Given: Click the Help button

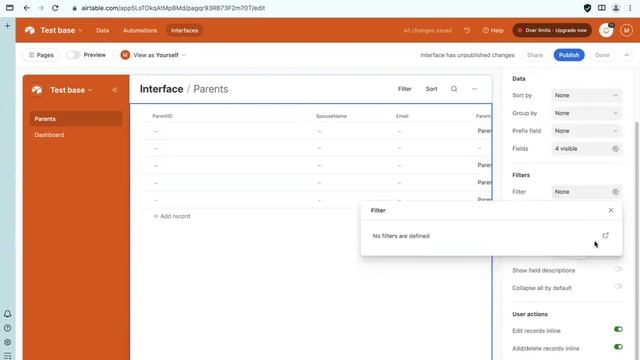Looking at the screenshot, I should [x=493, y=30].
